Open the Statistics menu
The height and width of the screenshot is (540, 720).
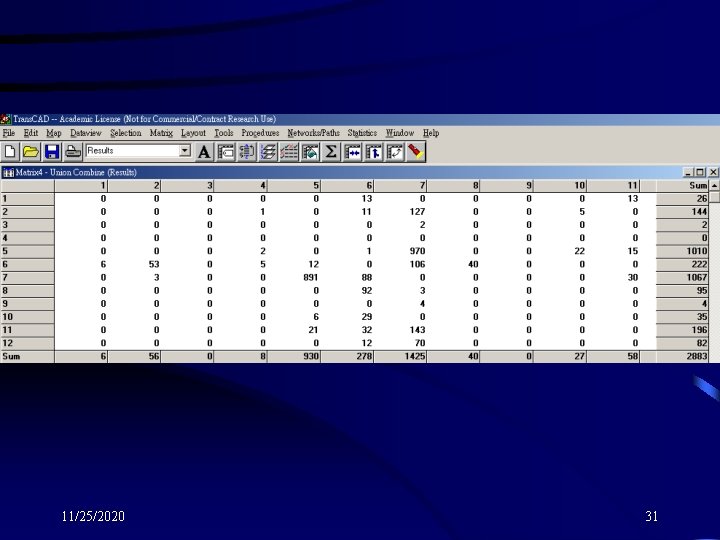coord(362,133)
